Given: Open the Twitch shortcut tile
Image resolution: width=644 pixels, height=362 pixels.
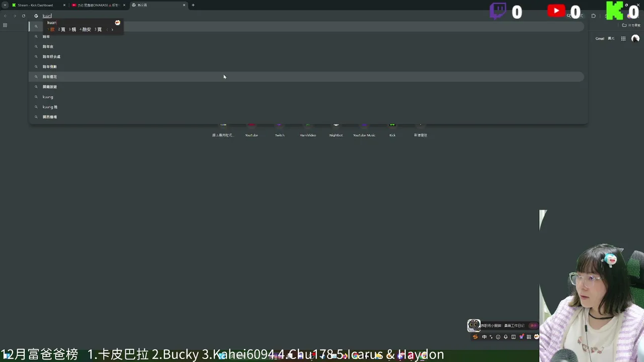Looking at the screenshot, I should (x=280, y=129).
